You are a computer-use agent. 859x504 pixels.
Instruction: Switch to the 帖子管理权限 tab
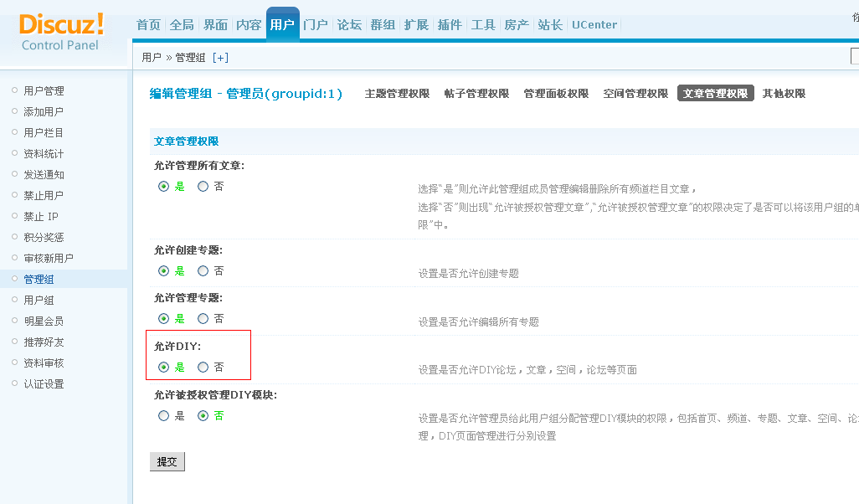[476, 94]
